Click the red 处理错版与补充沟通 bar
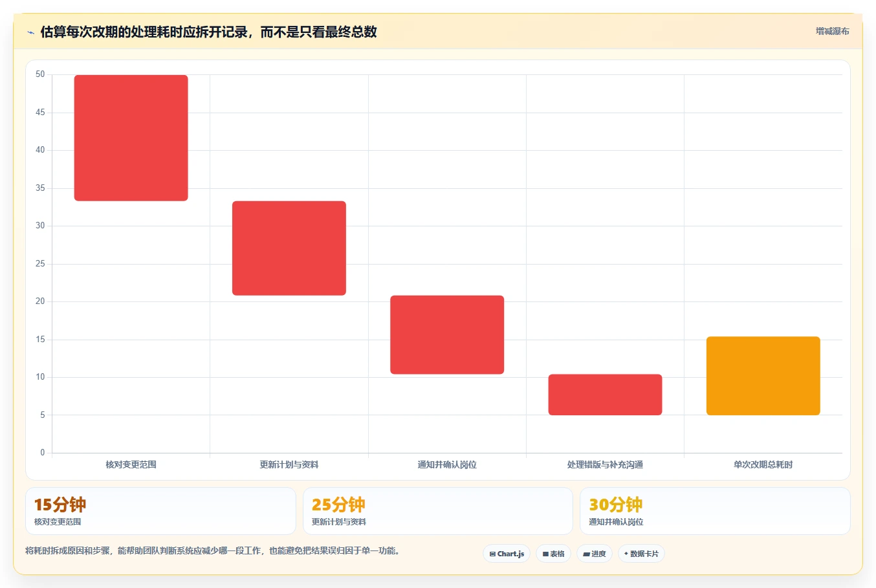 [605, 395]
